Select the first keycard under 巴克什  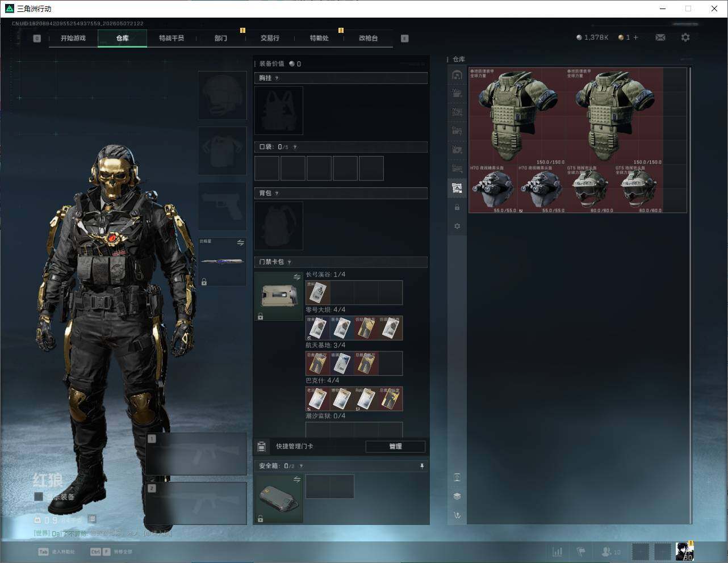pyautogui.click(x=318, y=399)
